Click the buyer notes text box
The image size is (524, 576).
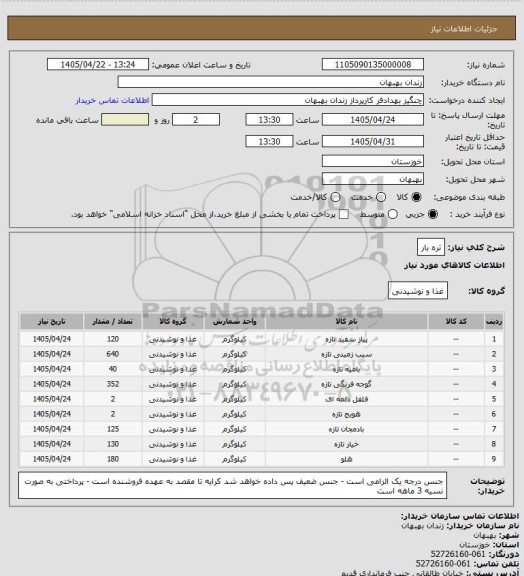[233, 486]
